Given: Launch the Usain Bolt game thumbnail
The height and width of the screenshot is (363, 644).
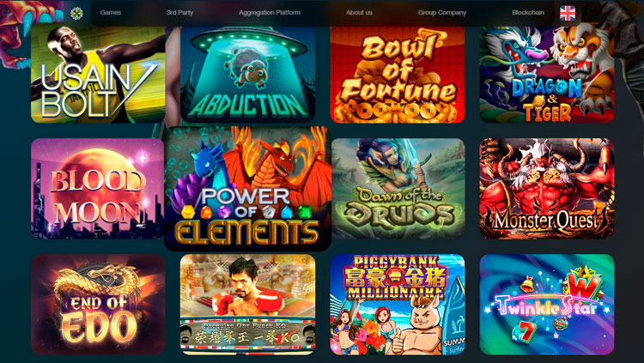Looking at the screenshot, I should pos(98,74).
